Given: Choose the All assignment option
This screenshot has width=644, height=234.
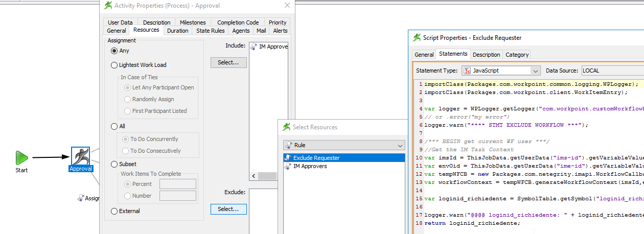Looking at the screenshot, I should coord(114,126).
